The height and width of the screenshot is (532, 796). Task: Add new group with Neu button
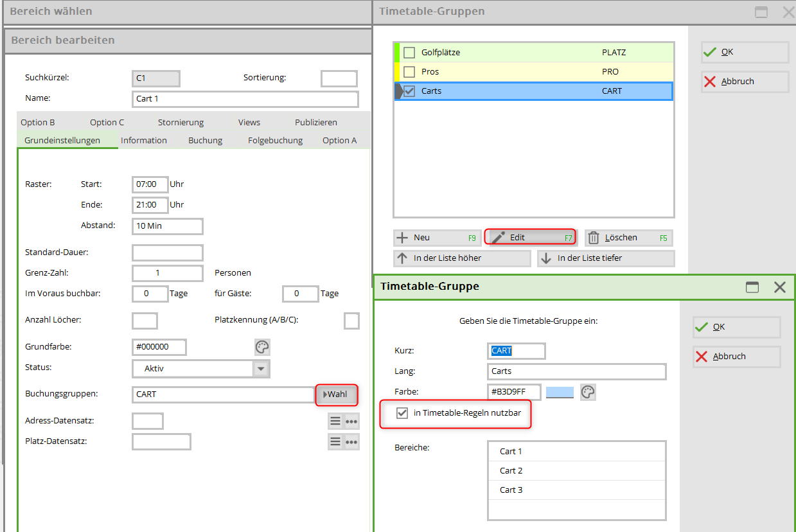(x=437, y=238)
